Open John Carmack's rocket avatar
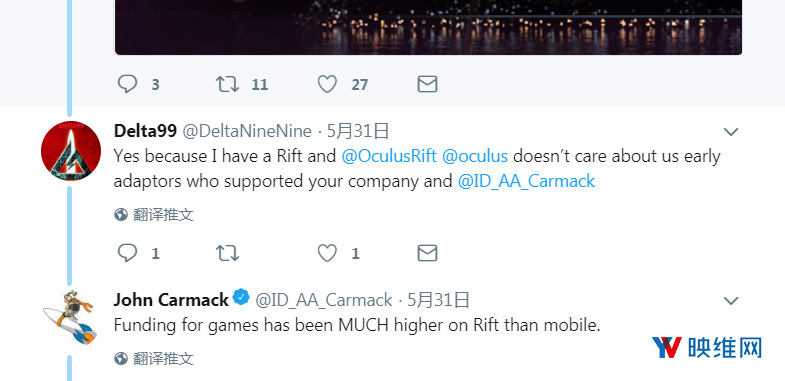The width and height of the screenshot is (785, 381). [70, 319]
